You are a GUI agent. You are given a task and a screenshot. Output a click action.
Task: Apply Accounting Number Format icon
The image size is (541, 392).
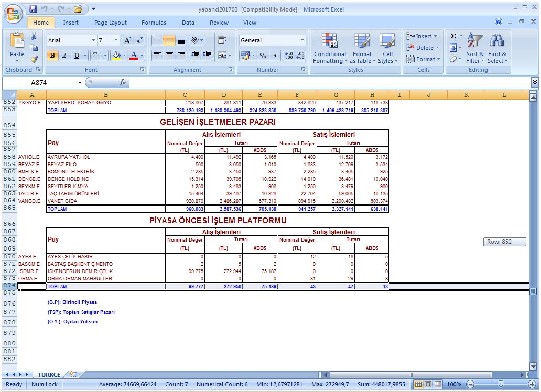pyautogui.click(x=245, y=55)
